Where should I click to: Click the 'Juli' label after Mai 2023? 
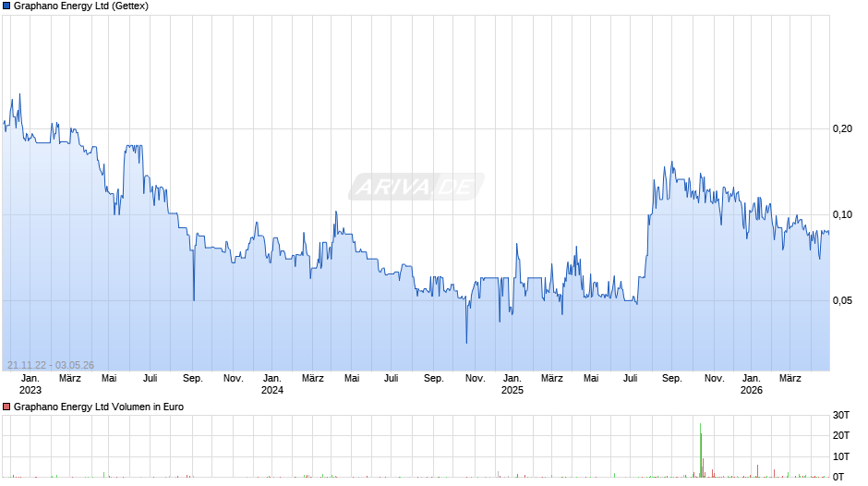click(150, 378)
